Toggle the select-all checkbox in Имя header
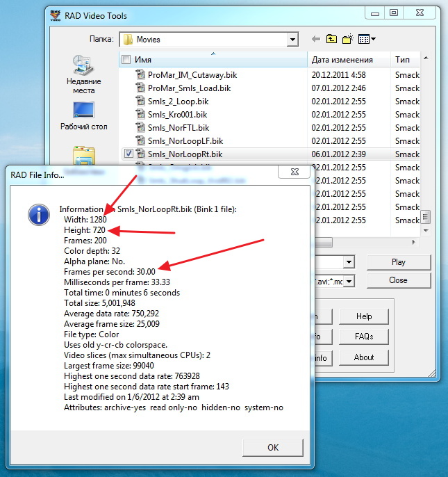 pos(126,59)
